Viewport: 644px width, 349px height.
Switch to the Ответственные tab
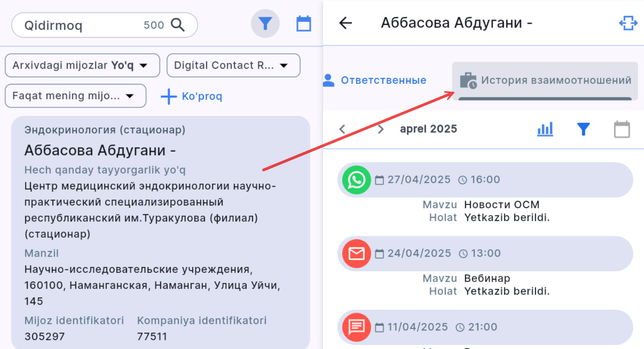pos(383,80)
